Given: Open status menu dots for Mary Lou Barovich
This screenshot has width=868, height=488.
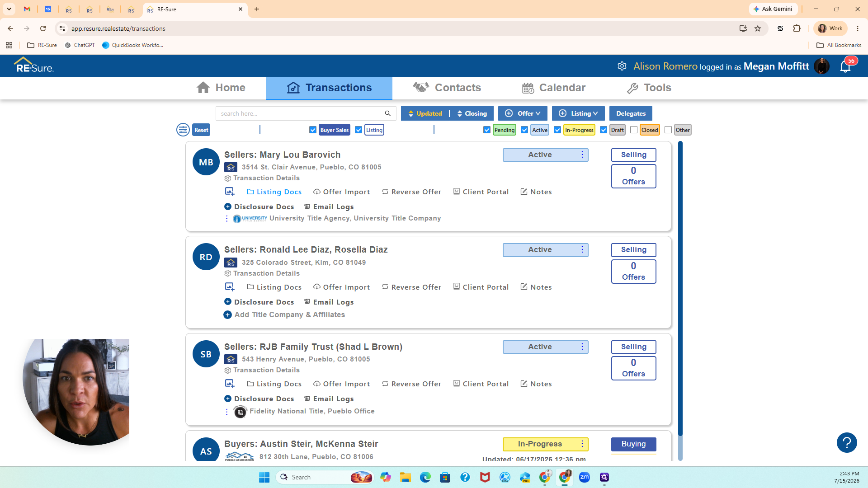Looking at the screenshot, I should 582,155.
